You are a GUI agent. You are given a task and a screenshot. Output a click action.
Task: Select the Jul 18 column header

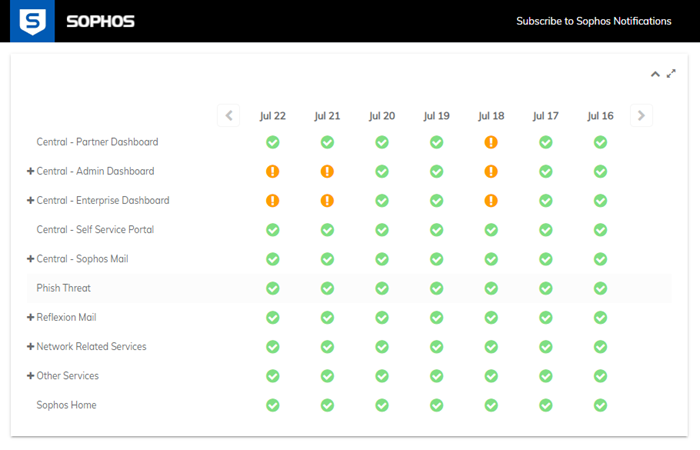[x=491, y=116]
